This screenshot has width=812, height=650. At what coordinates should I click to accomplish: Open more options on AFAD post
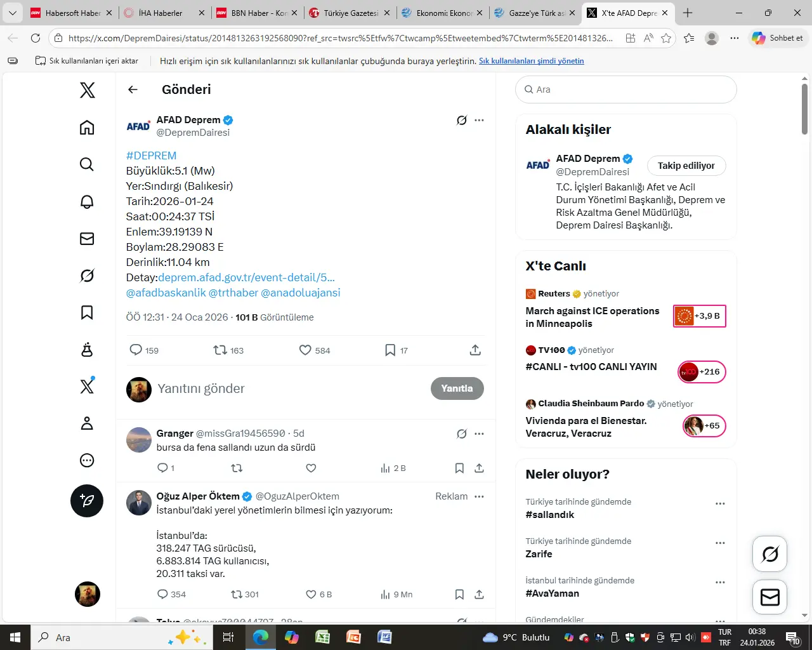click(x=479, y=120)
